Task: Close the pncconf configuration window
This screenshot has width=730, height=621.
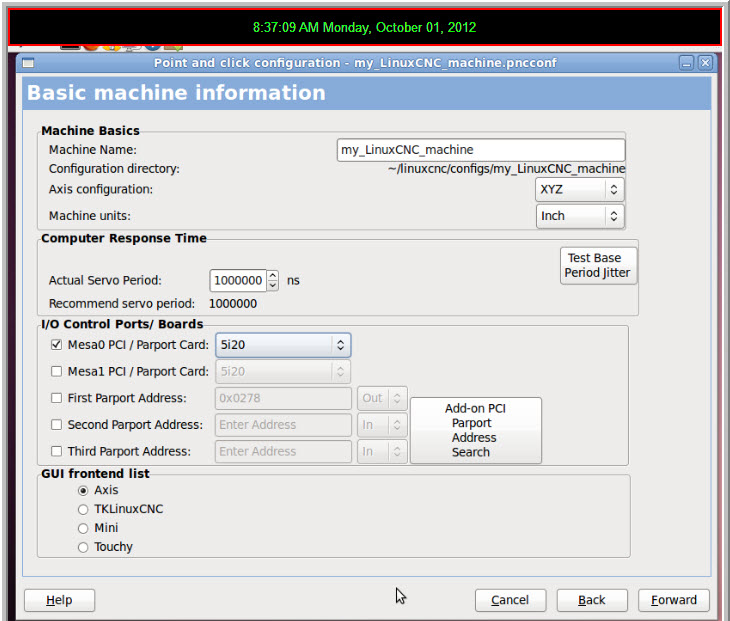Action: tap(705, 63)
